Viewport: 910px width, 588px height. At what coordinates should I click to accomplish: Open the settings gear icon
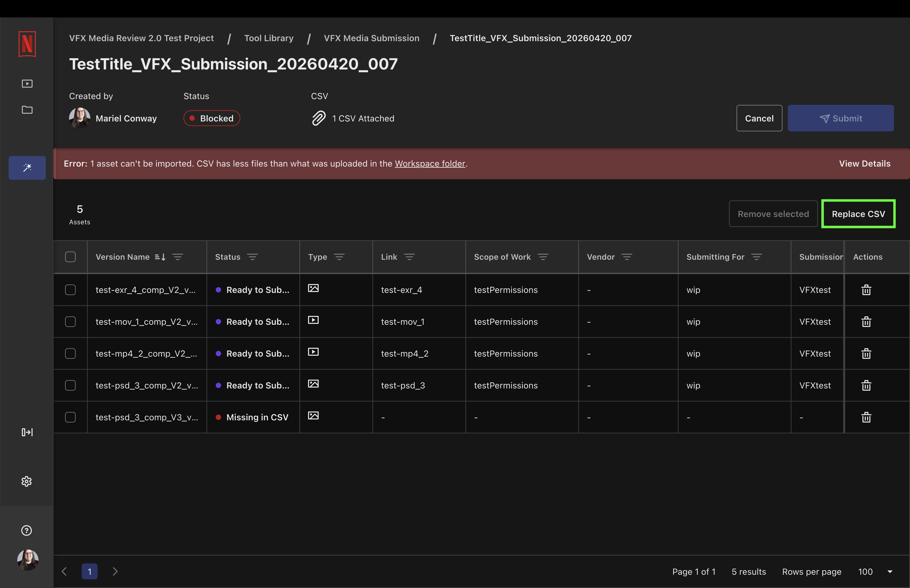(27, 481)
